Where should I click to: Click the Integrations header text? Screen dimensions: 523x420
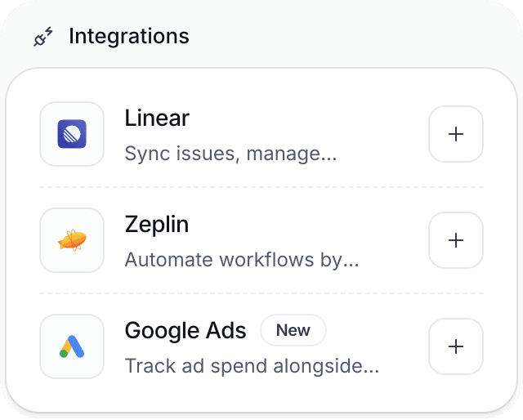click(x=129, y=36)
